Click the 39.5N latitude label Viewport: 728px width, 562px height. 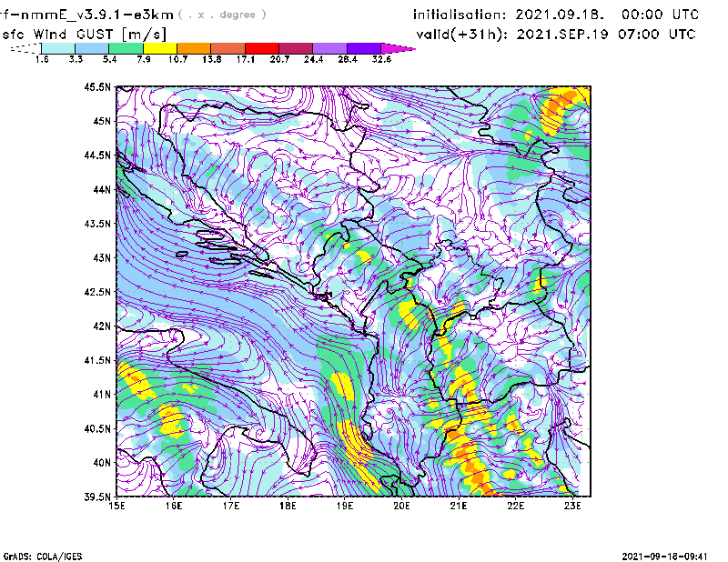tap(98, 497)
